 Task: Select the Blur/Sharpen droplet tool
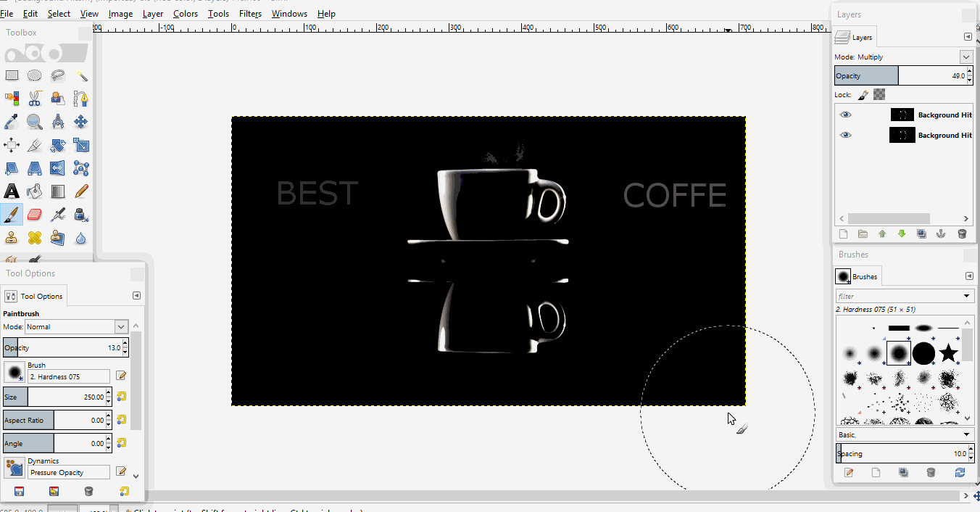pyautogui.click(x=81, y=237)
